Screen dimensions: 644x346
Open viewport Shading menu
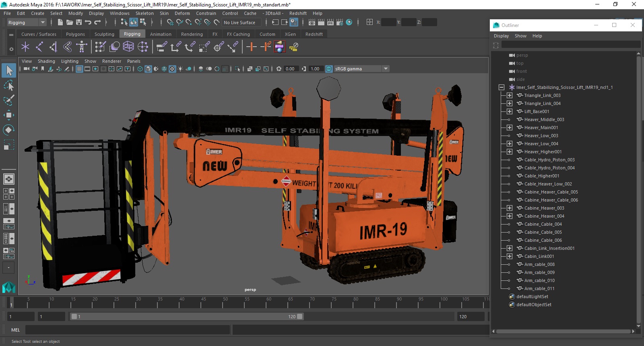(x=46, y=61)
